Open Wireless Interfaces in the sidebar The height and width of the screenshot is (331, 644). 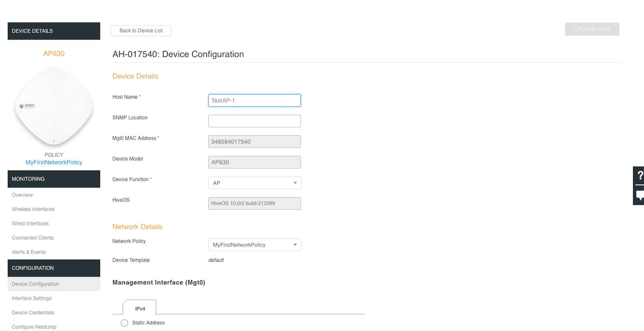click(x=33, y=209)
